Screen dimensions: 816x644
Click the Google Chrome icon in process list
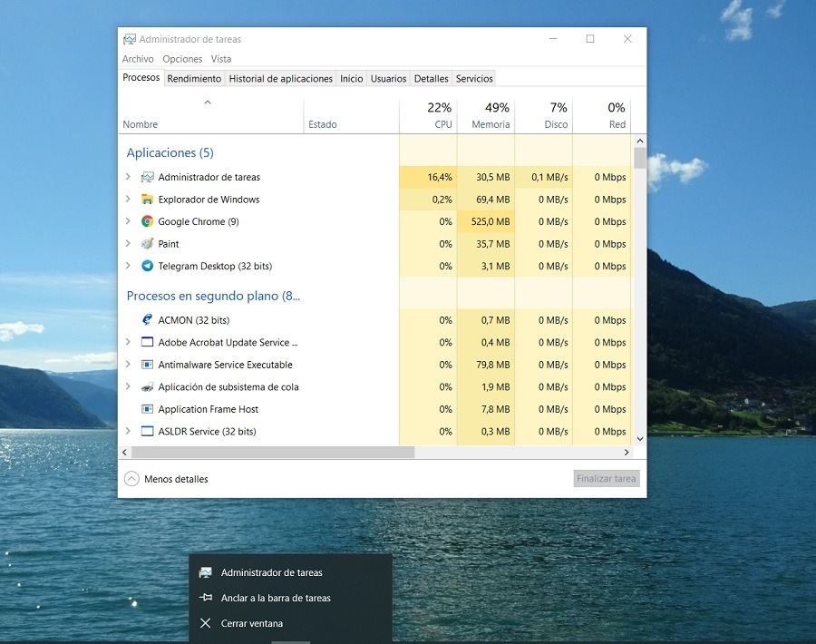[x=148, y=221]
